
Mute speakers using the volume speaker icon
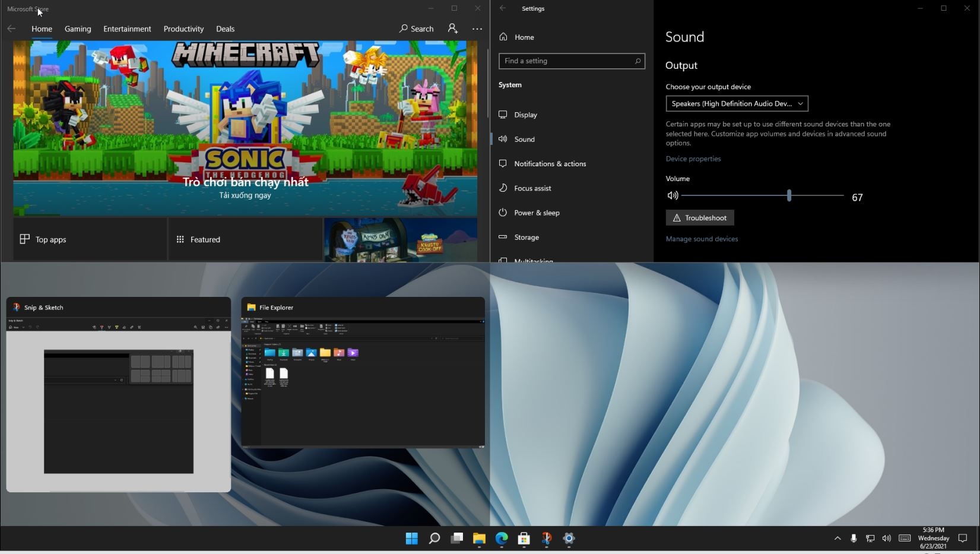(673, 195)
